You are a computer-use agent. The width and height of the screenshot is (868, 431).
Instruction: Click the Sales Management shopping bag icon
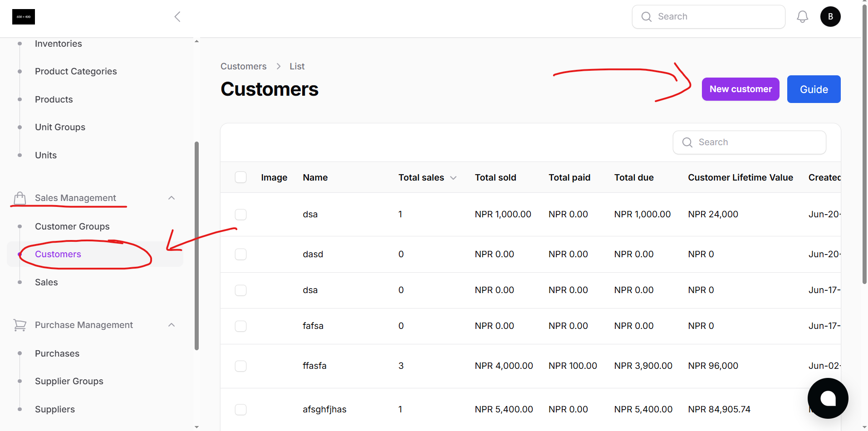point(19,198)
